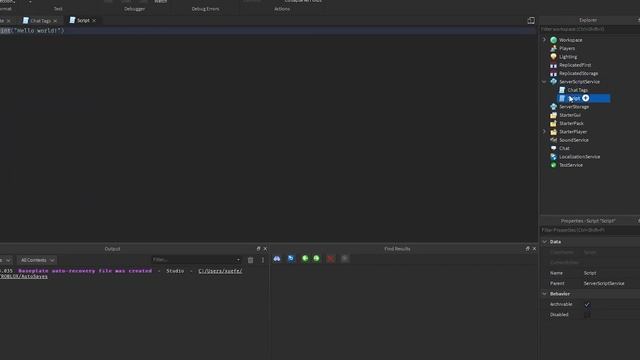Click the Hello world code line

(32, 31)
